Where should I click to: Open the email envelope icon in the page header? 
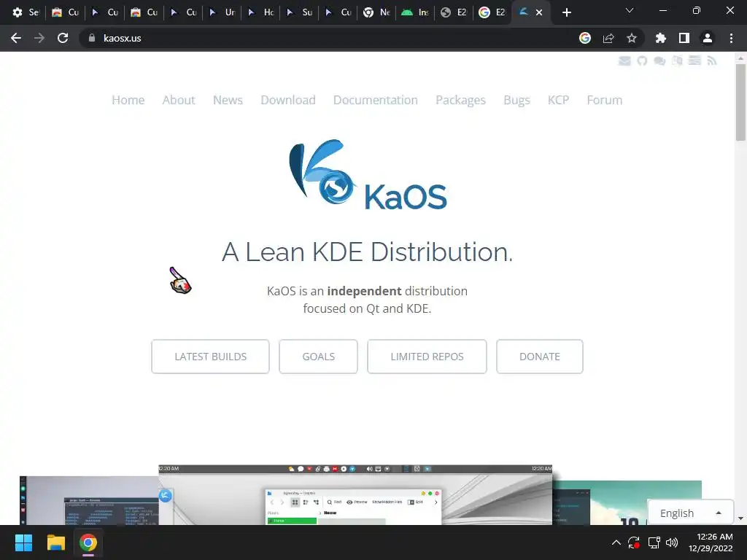pos(624,61)
